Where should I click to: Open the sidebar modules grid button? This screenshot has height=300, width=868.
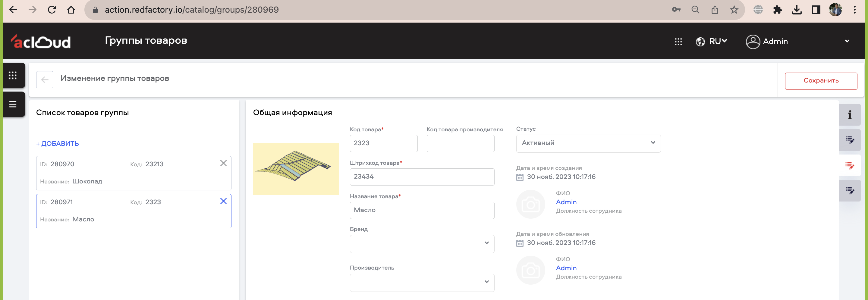click(13, 75)
